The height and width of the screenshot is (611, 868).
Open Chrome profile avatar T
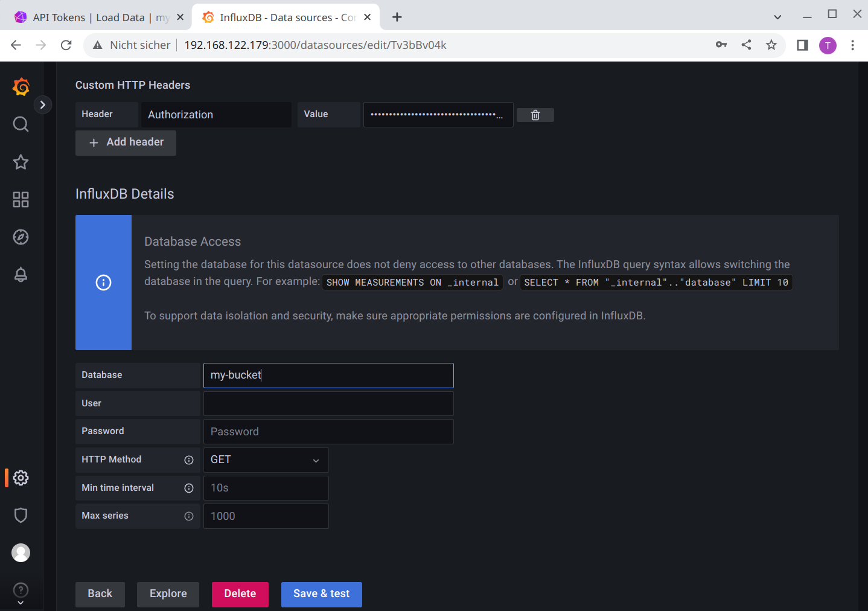(828, 45)
